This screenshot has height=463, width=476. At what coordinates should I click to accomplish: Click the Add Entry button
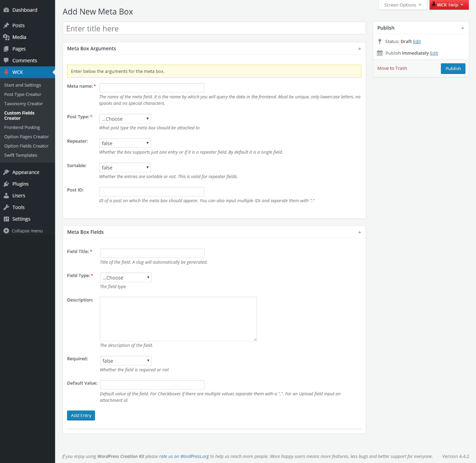(81, 415)
